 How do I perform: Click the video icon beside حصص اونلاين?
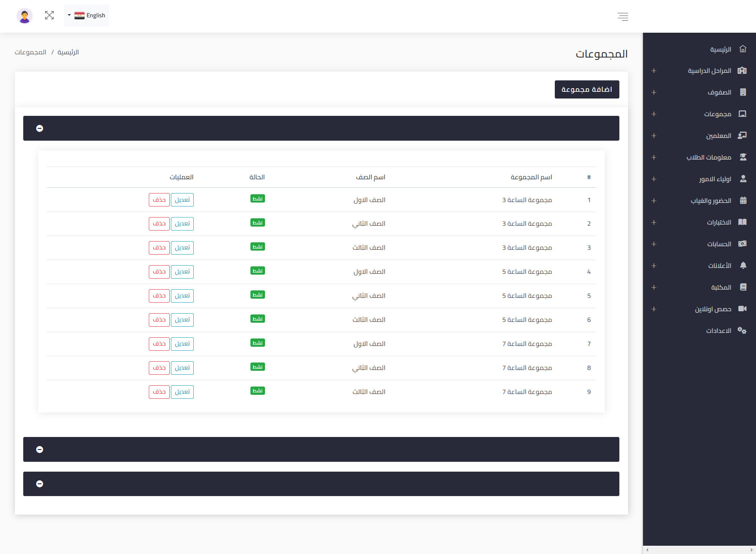[742, 309]
